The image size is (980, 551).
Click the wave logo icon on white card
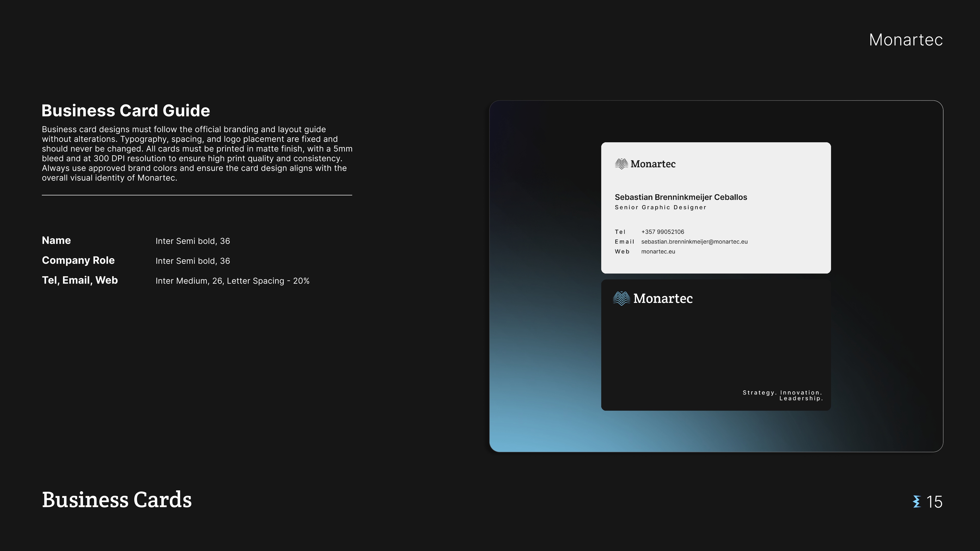pos(621,164)
